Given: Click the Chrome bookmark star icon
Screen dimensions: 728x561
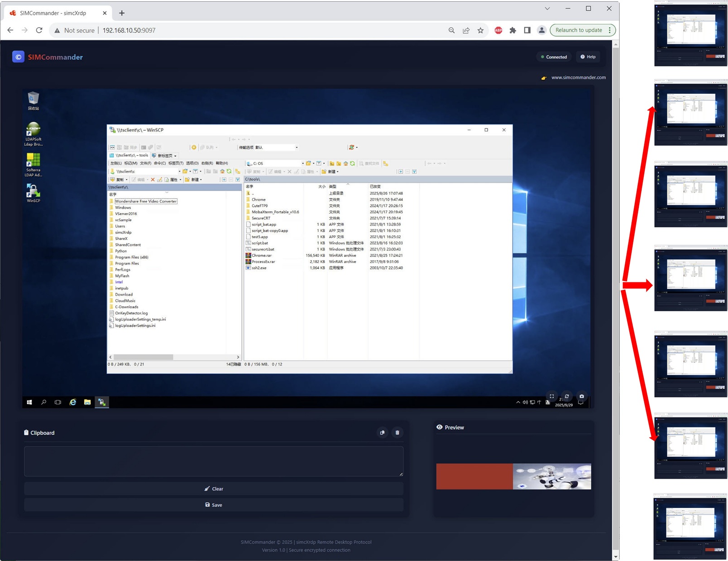Looking at the screenshot, I should [x=480, y=30].
